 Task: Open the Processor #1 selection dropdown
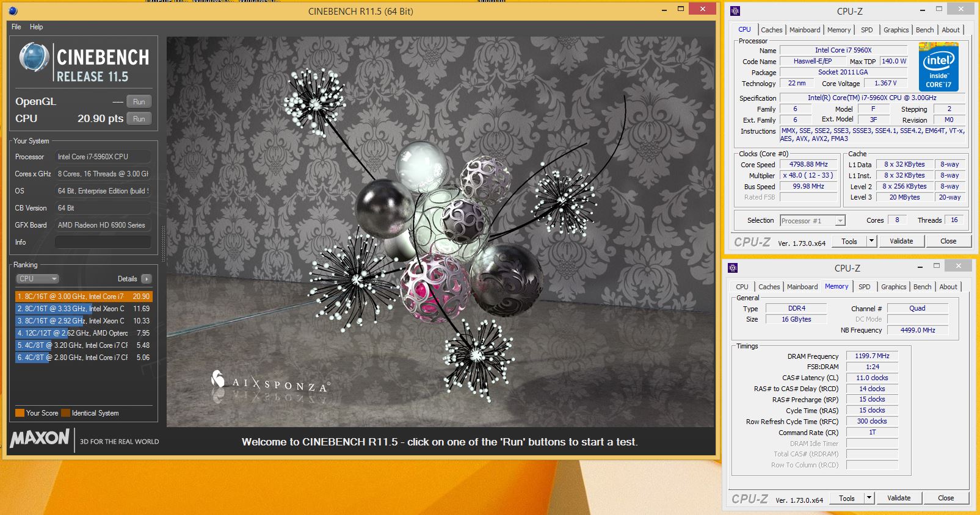(813, 221)
